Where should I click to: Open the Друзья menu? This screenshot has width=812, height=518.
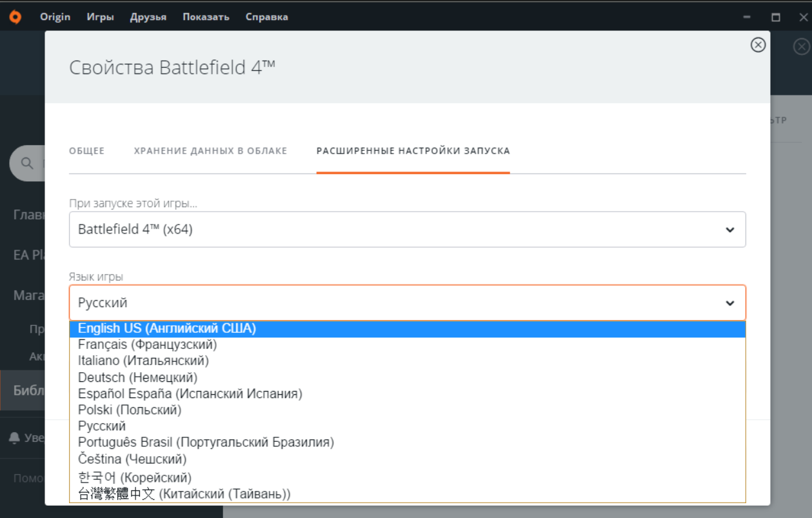coord(148,17)
